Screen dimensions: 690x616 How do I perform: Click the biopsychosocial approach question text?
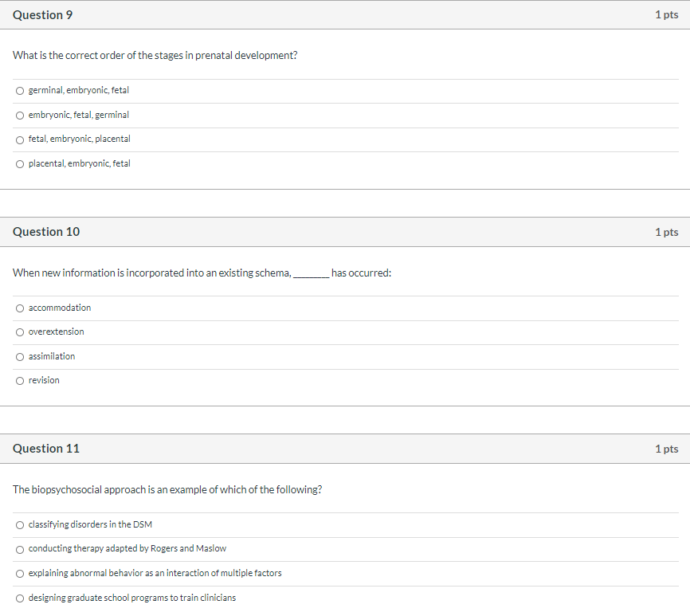[167, 490]
